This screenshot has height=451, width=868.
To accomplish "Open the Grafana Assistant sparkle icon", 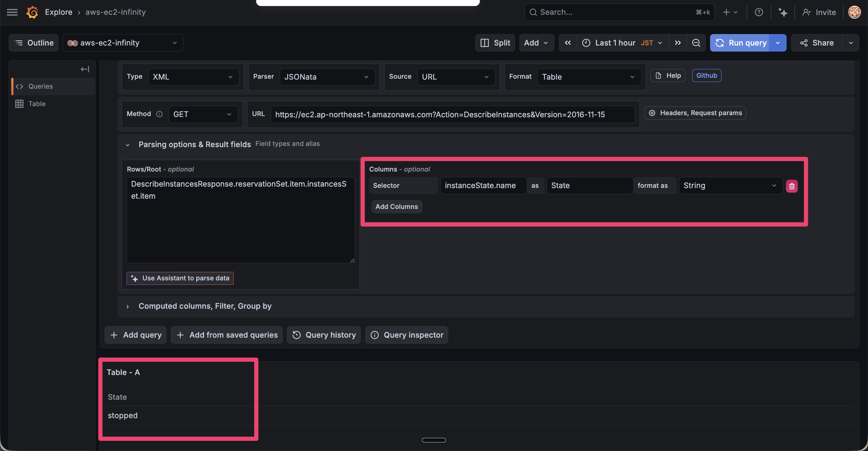I will (x=782, y=12).
